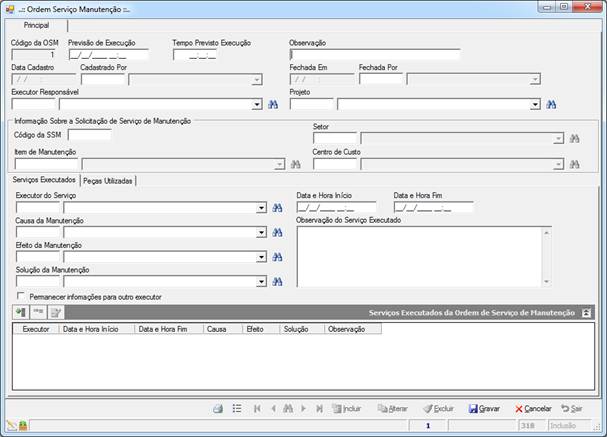Click the Executor column header

tap(36, 329)
